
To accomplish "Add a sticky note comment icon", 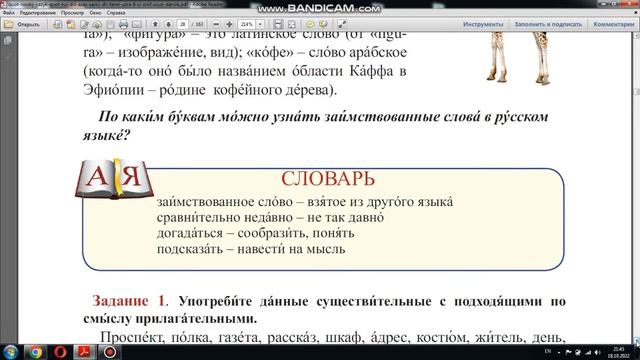I will coord(310,24).
